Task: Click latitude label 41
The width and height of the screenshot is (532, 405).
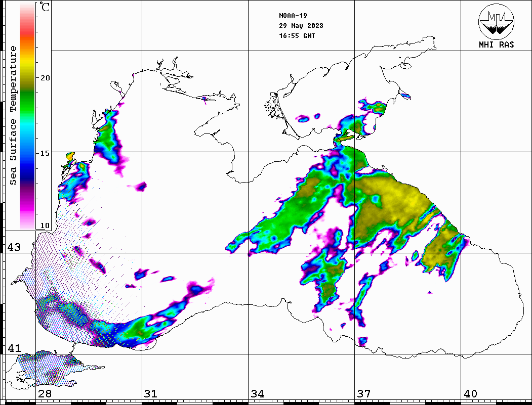Action: tap(14, 348)
